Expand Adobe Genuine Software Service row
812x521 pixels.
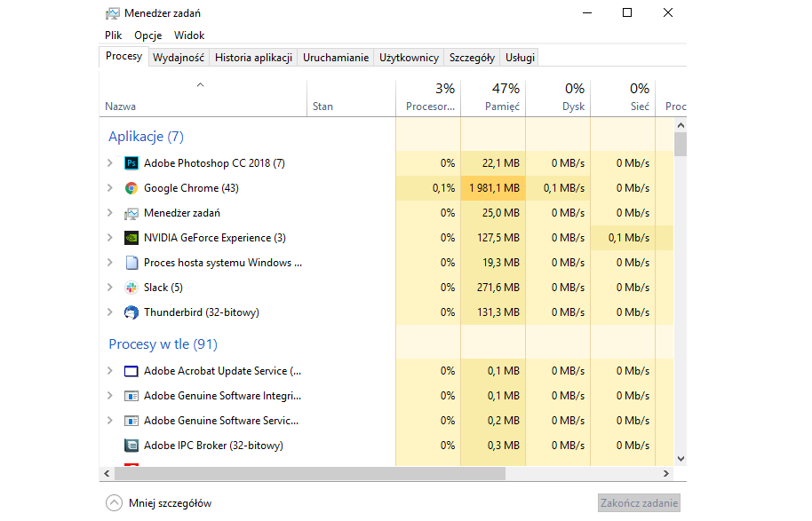point(110,420)
